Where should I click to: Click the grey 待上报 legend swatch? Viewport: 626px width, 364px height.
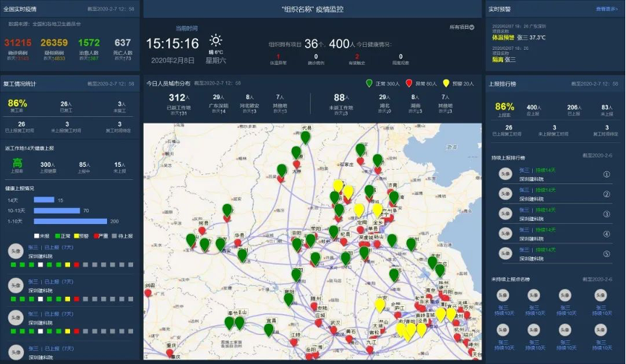tap(115, 236)
